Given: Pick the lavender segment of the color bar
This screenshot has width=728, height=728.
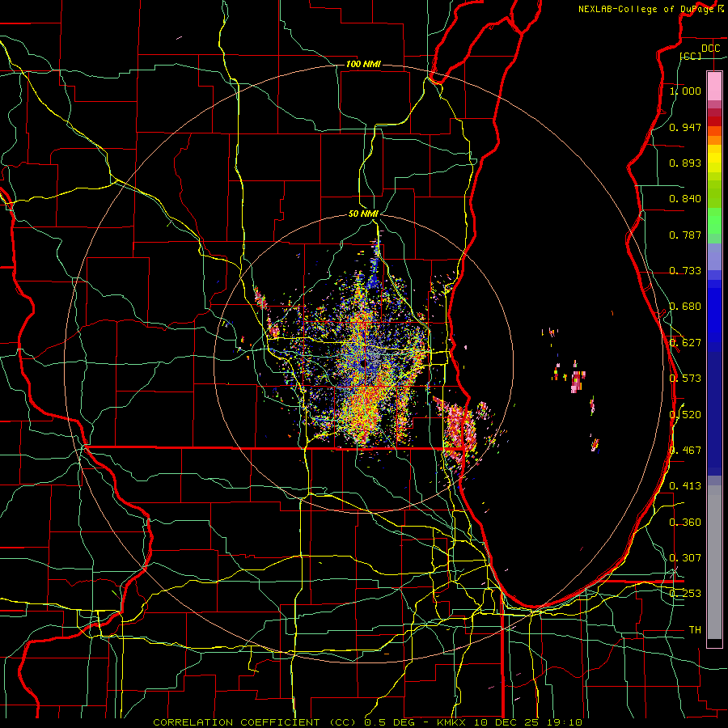Looking at the screenshot, I should point(714,257).
